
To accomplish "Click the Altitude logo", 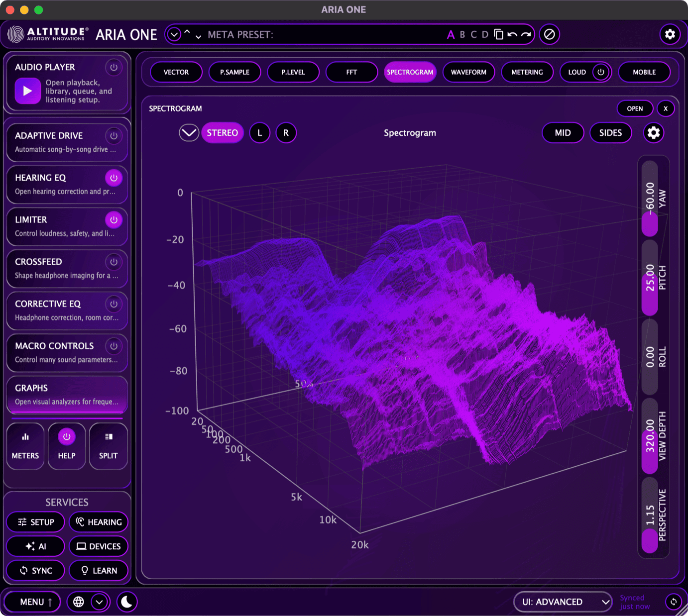I will [48, 34].
